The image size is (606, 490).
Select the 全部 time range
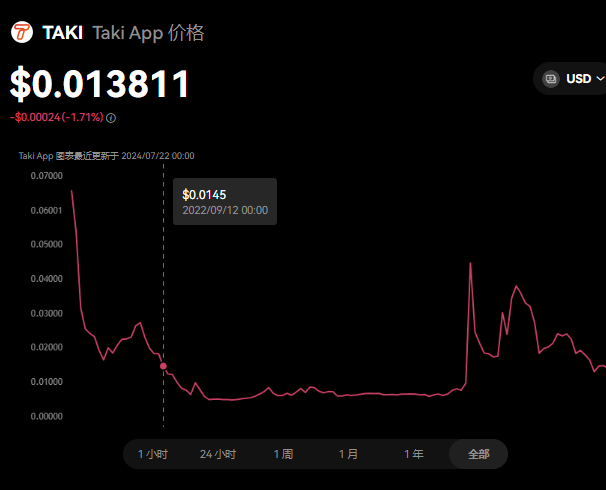478,454
